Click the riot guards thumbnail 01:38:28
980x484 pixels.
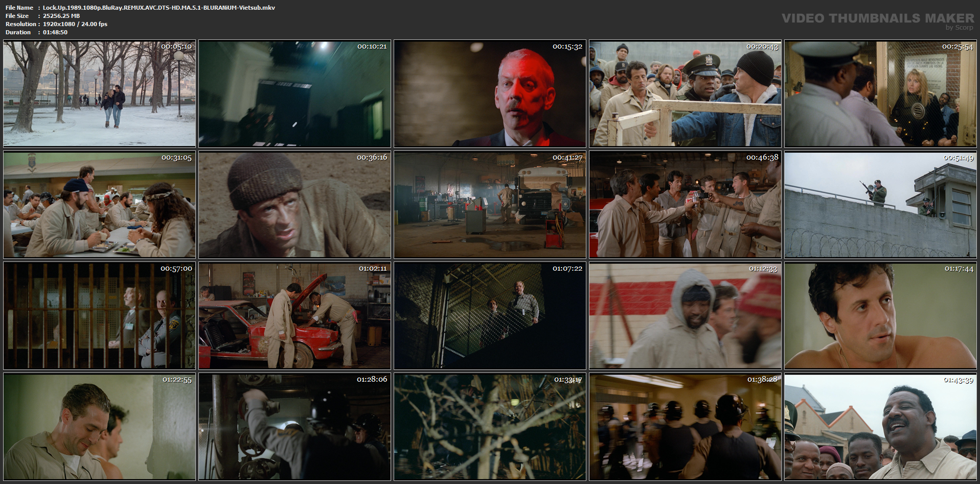(685, 427)
